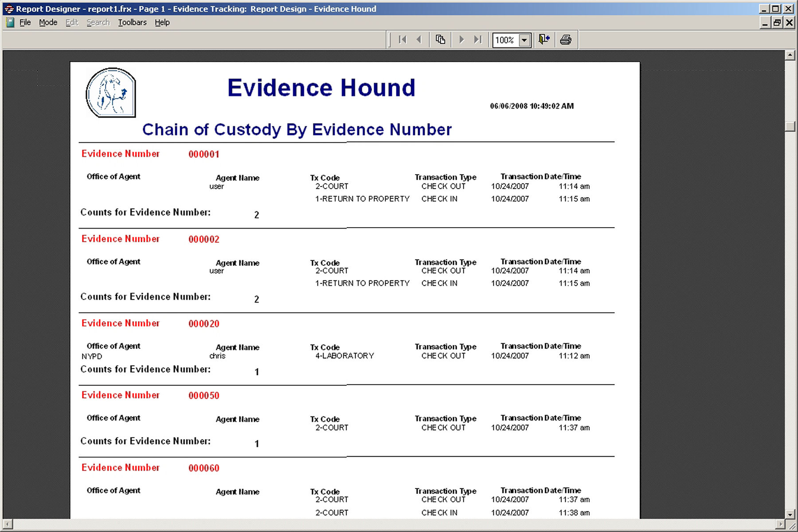Click evidence number 000020
Viewport: 798px width, 532px height.
coord(204,324)
